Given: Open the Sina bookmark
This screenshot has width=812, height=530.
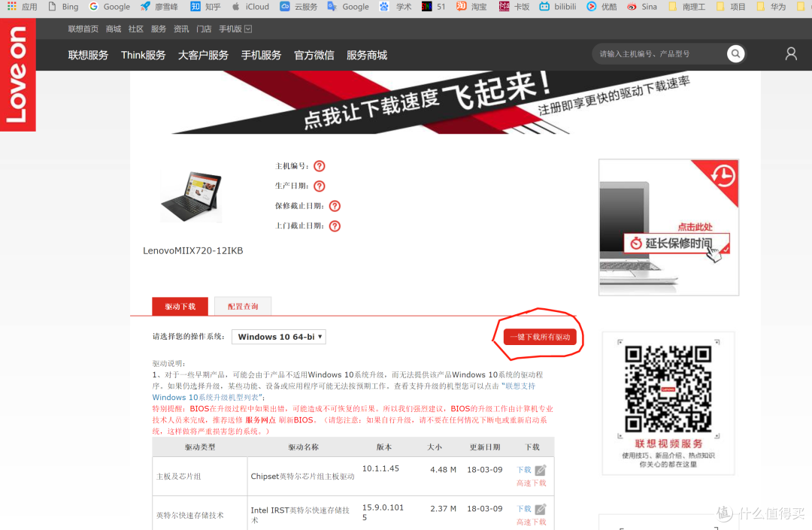Looking at the screenshot, I should click(x=642, y=7).
